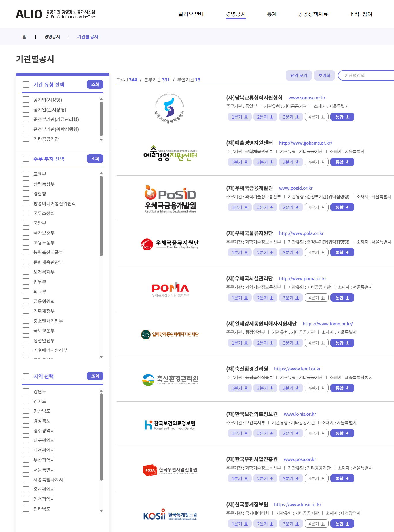Download 1분기 report for 우체국물류지원단
The height and width of the screenshot is (532, 394).
(240, 252)
